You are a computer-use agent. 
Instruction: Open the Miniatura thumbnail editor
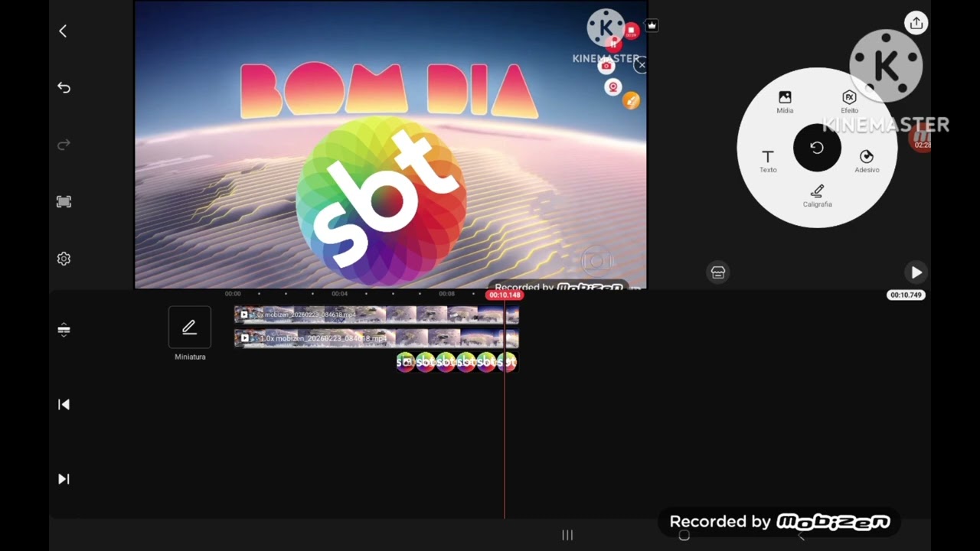190,328
